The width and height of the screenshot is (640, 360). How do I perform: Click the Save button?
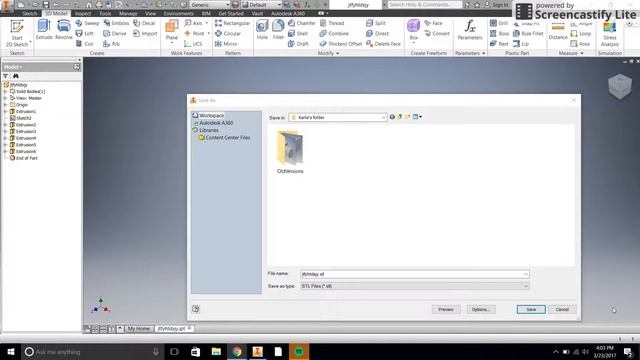[531, 309]
